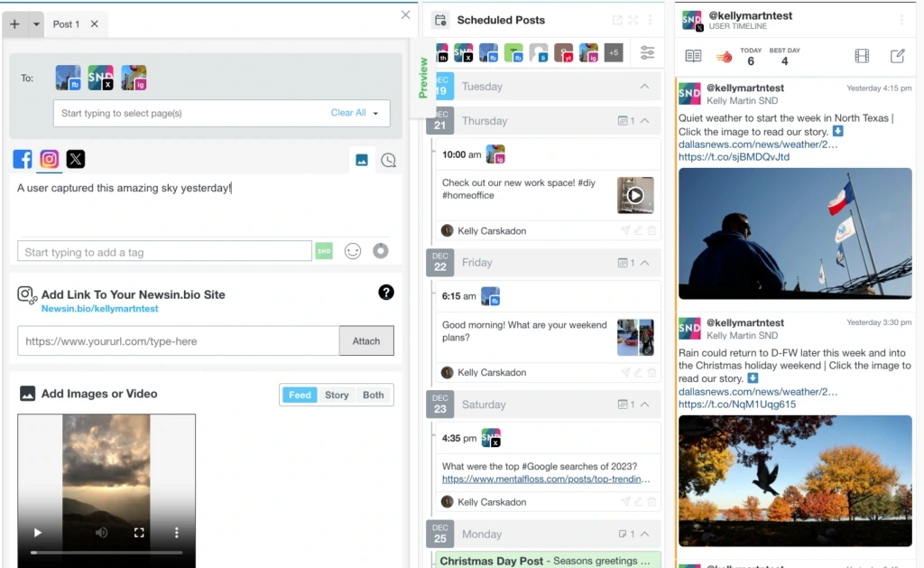Click the Newsin.bio URL input field
Viewport: 924px width, 568px height.
178,341
